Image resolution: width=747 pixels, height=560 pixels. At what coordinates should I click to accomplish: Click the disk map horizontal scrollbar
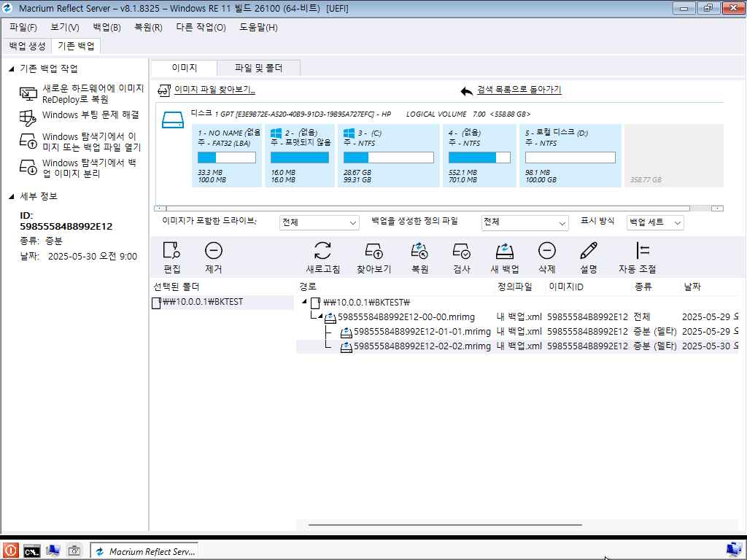(x=427, y=209)
